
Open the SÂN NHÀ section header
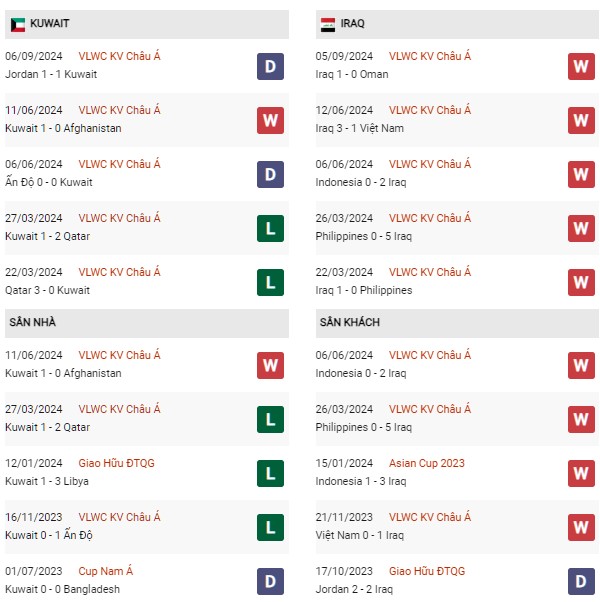(35, 323)
